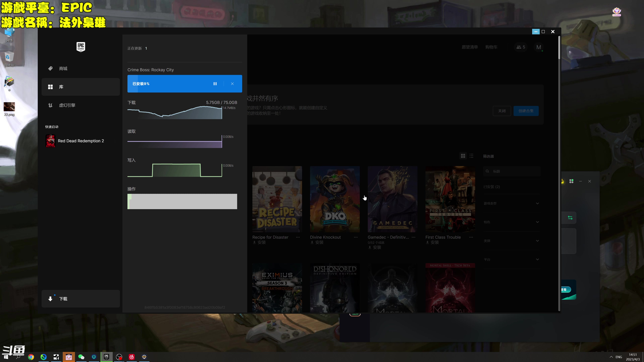Open the 回收站 desktop icon
The height and width of the screenshot is (362, 644).
(x=9, y=59)
